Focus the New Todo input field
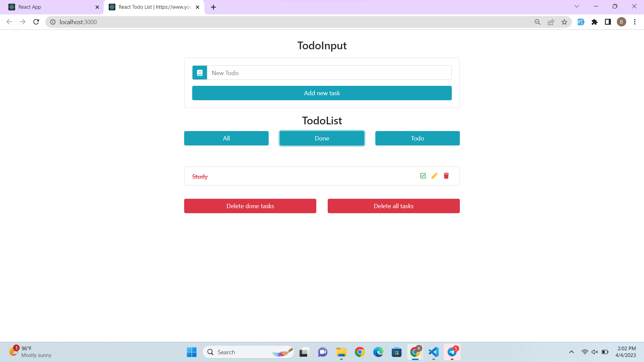The width and height of the screenshot is (644, 362). pyautogui.click(x=329, y=73)
